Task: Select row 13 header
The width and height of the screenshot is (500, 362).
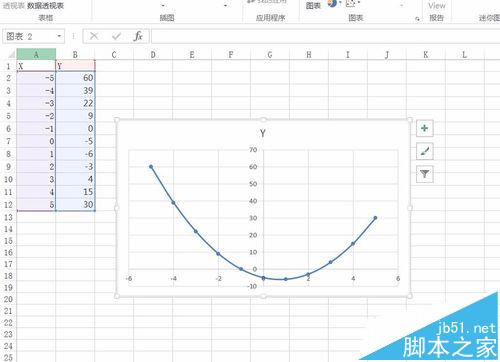Action: (8, 217)
